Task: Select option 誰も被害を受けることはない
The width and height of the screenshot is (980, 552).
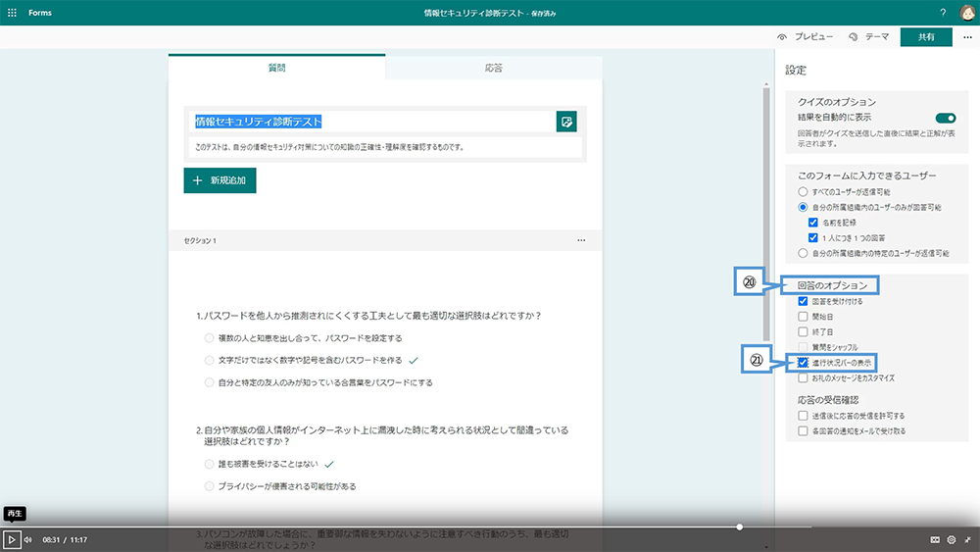Action: (209, 464)
